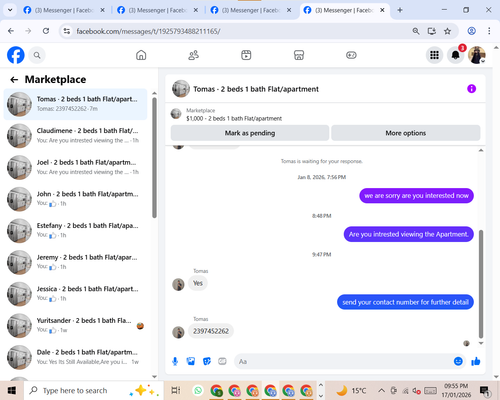Open conversation information purple icon
Viewport: 500px width, 400px height.
471,89
